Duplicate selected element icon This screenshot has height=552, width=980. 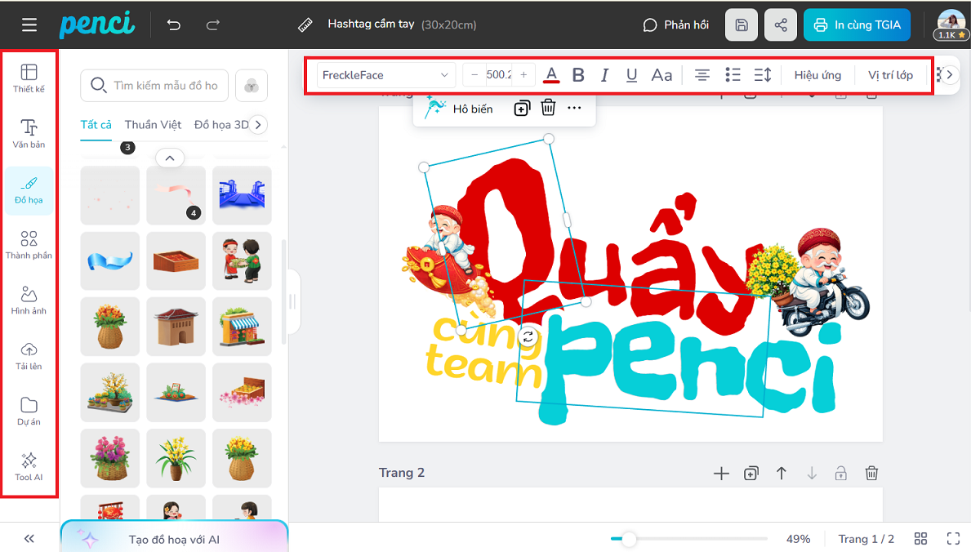coord(522,108)
